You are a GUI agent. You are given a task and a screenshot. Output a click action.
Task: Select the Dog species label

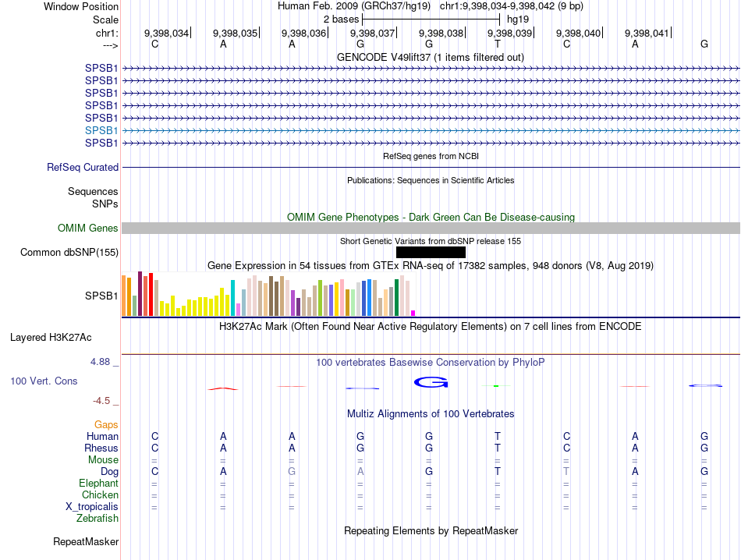109,471
